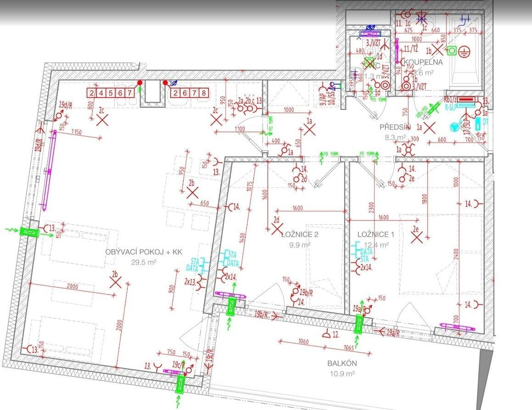This screenshot has height=410, width=532.
Task: Click the red Rb1/z distribution board symbol
Action: [x=465, y=99]
